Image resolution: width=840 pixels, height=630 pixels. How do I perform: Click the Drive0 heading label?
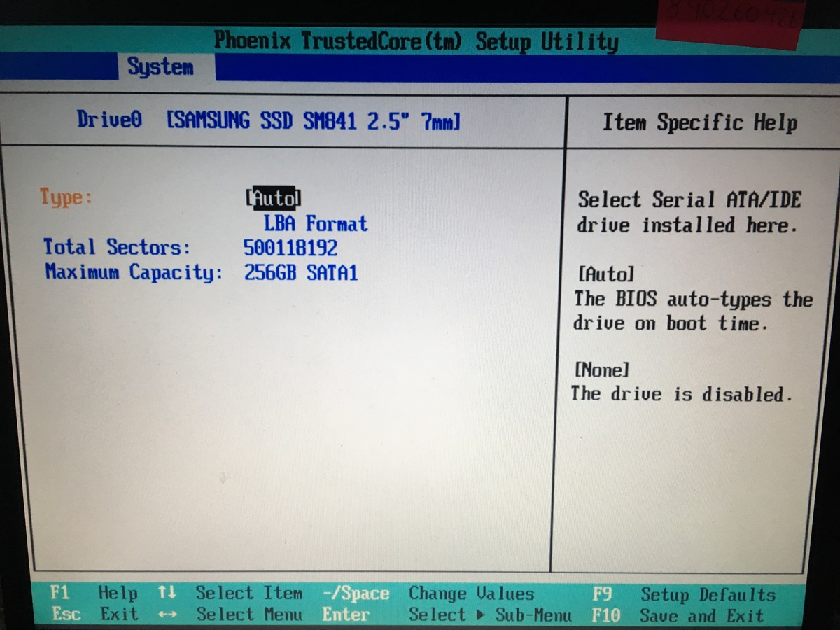coord(109,120)
